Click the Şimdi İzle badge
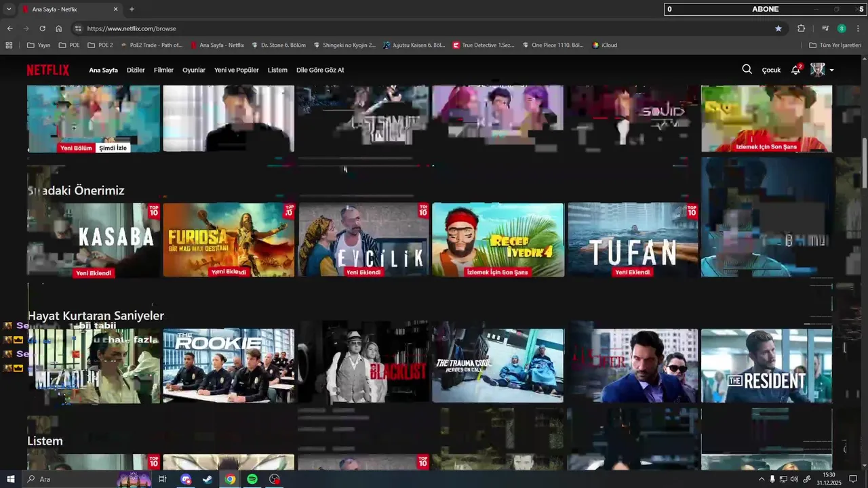The image size is (868, 488). (113, 148)
